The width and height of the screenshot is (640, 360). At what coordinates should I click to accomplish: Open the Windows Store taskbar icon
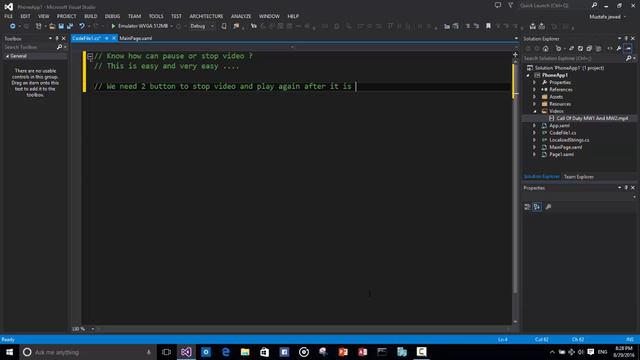click(x=264, y=352)
